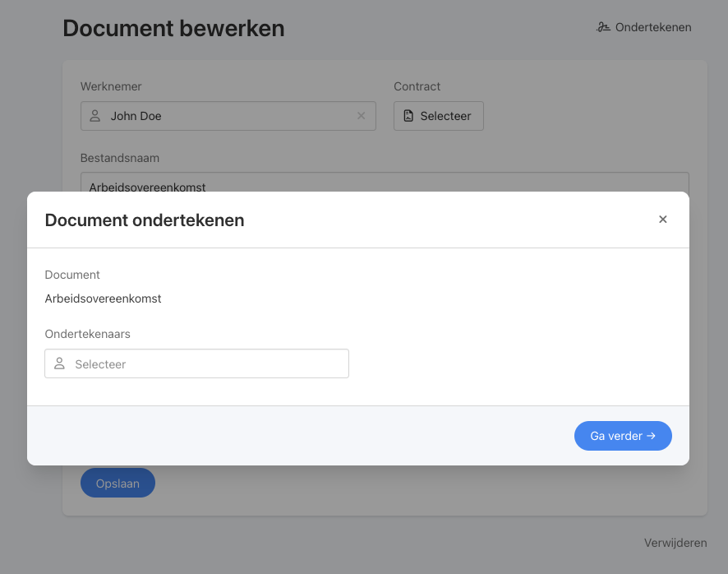
Task: Focus the Bestandsnaam field with Arbeidsovereenkomst
Action: pos(385,183)
